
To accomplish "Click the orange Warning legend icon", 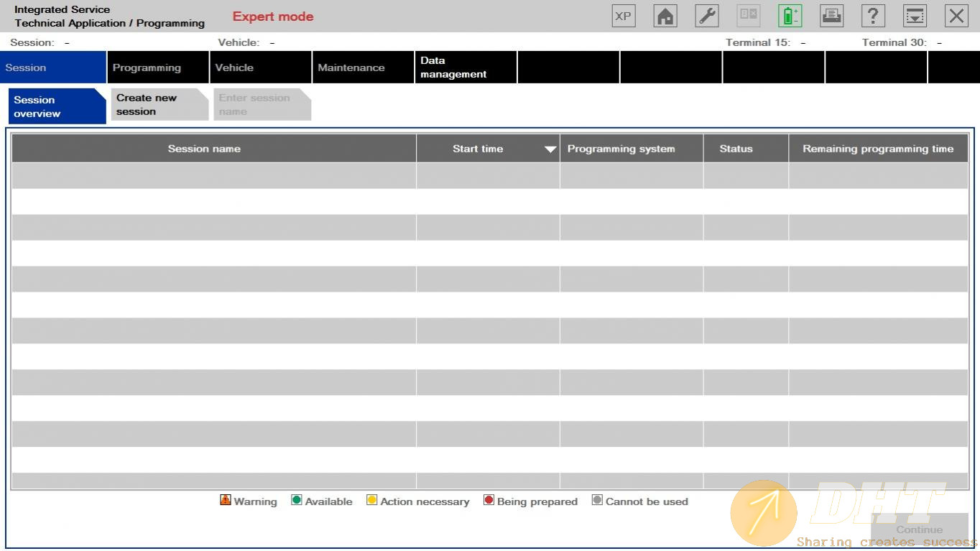I will point(226,500).
